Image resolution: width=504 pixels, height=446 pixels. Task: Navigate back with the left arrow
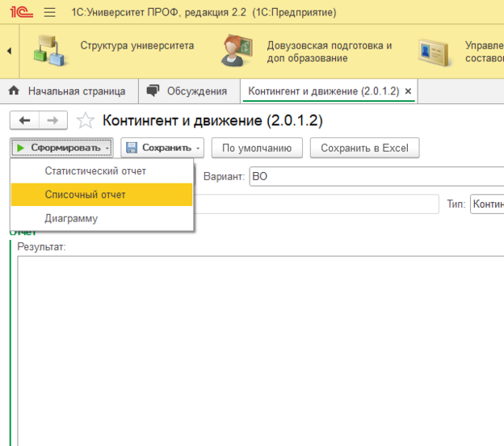(24, 120)
